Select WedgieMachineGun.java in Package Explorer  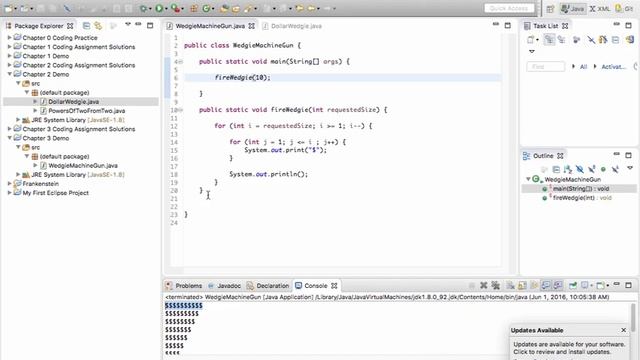[x=83, y=165]
